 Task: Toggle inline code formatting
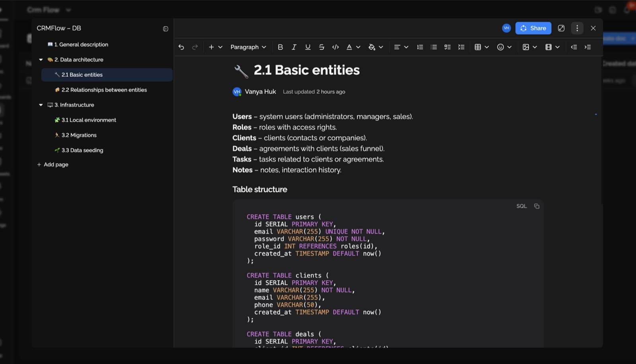(335, 47)
